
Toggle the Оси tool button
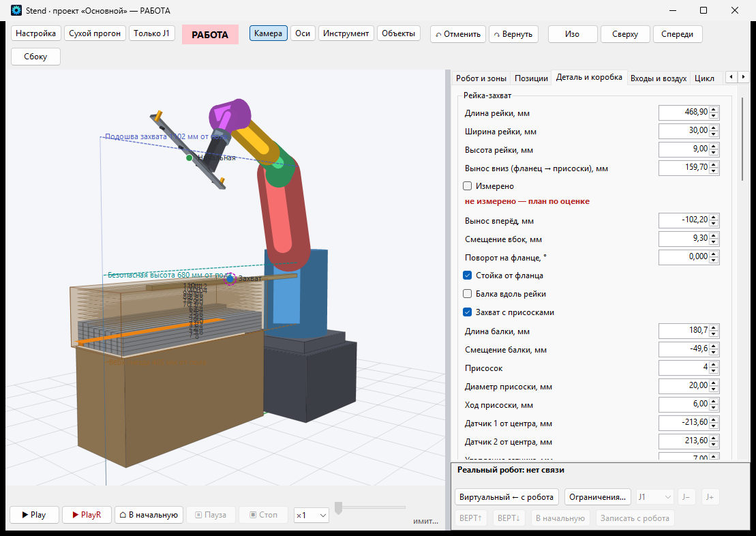(x=303, y=33)
